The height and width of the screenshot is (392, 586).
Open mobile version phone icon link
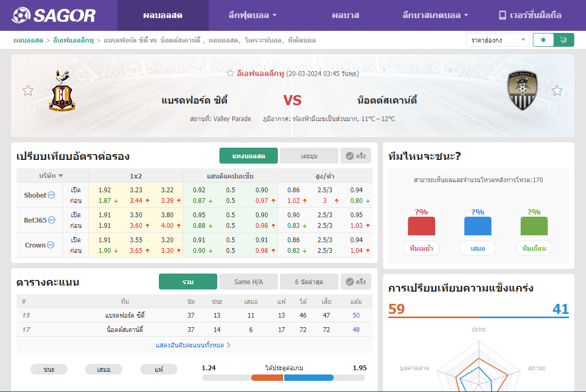(502, 15)
